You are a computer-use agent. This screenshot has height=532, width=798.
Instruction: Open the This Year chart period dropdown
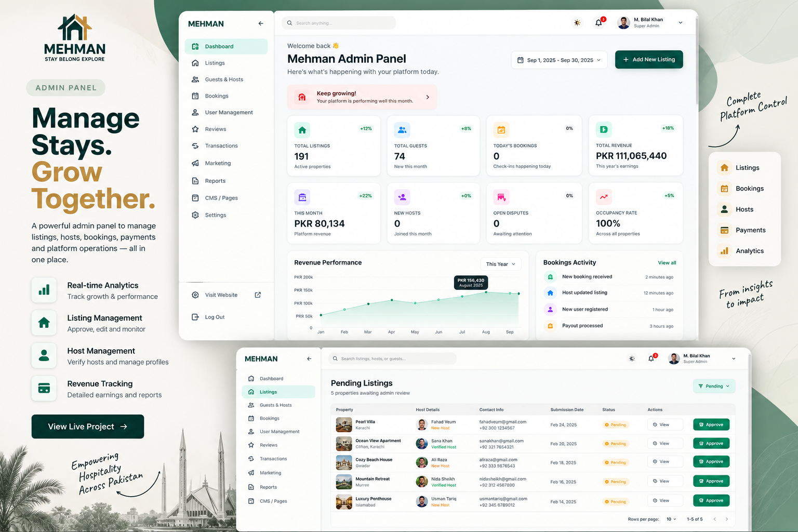(x=501, y=264)
